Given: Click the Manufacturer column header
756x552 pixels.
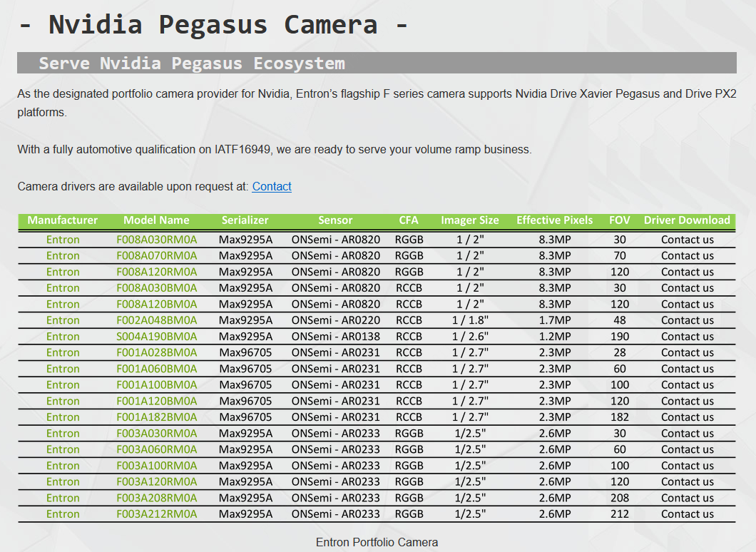Looking at the screenshot, I should coord(63,220).
